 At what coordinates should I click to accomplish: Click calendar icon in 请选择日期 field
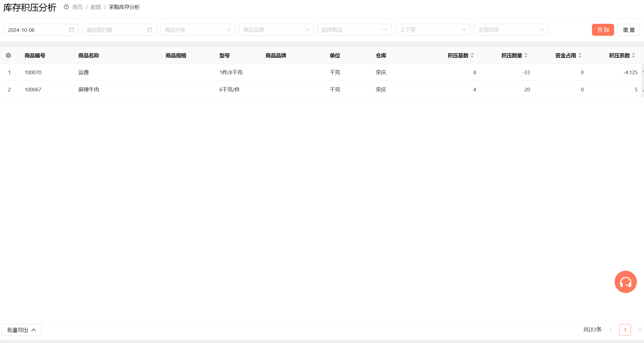(150, 30)
